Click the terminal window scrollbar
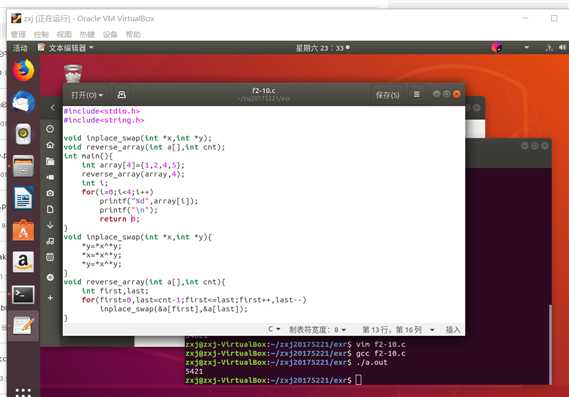Screen dimensions: 569x397 click(x=550, y=343)
